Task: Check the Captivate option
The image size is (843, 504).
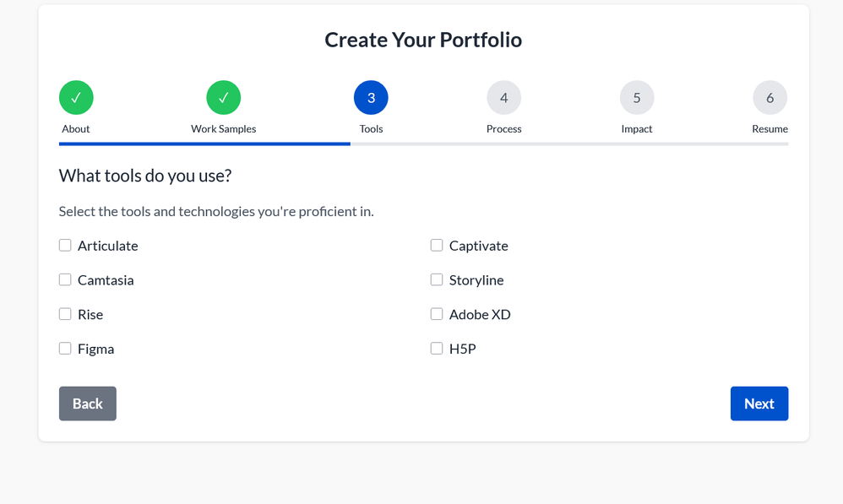Action: (x=437, y=246)
